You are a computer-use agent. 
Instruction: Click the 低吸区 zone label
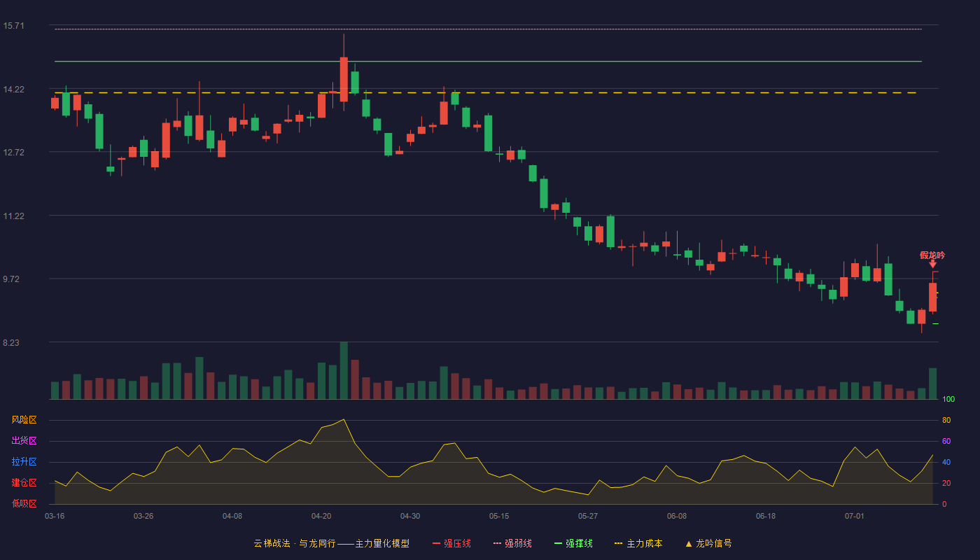tap(24, 503)
